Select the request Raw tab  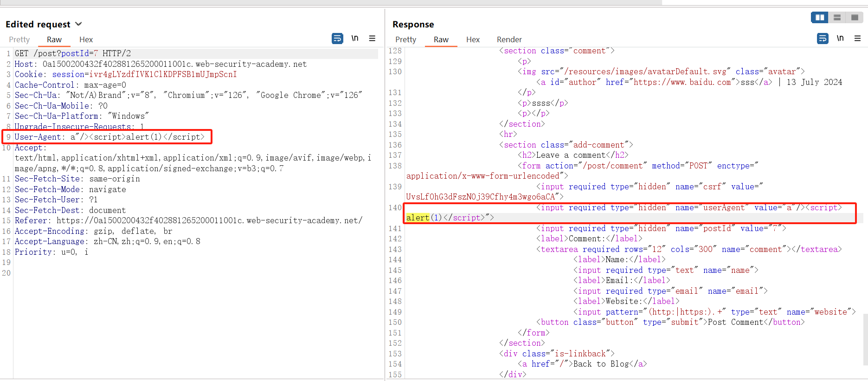click(54, 39)
